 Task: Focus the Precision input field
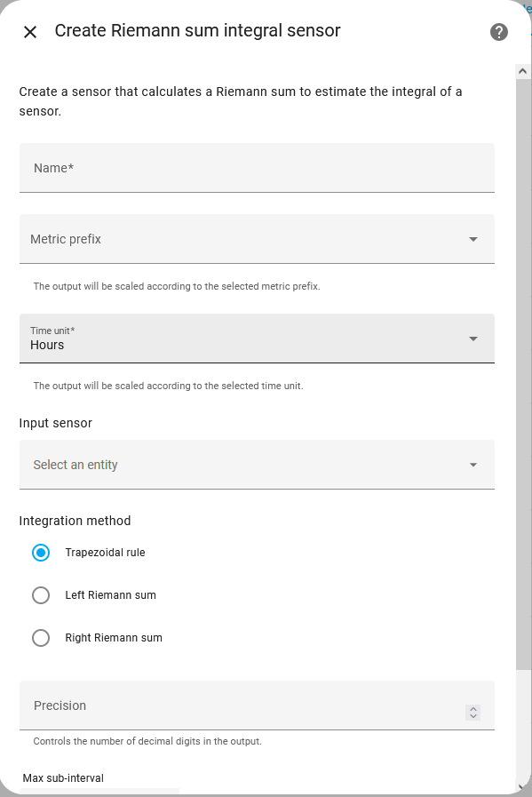pyautogui.click(x=222, y=705)
